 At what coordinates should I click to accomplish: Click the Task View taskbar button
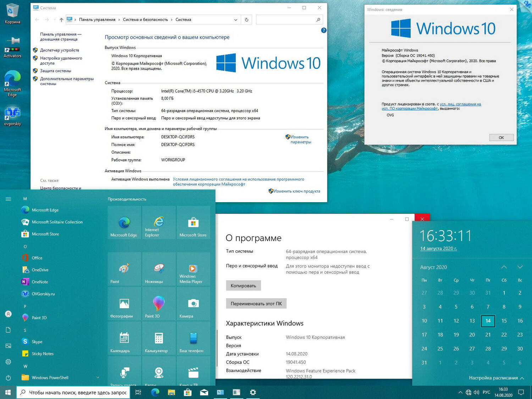click(x=138, y=392)
